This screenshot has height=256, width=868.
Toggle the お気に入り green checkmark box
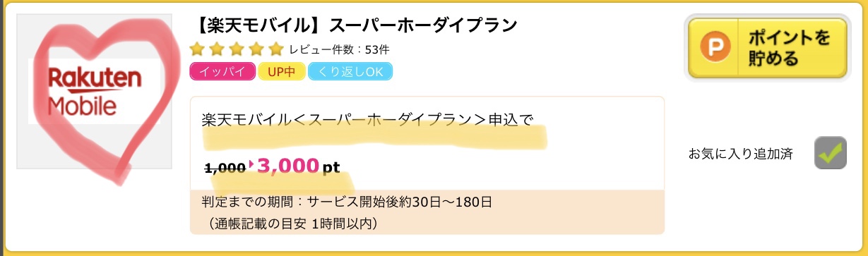tap(831, 152)
